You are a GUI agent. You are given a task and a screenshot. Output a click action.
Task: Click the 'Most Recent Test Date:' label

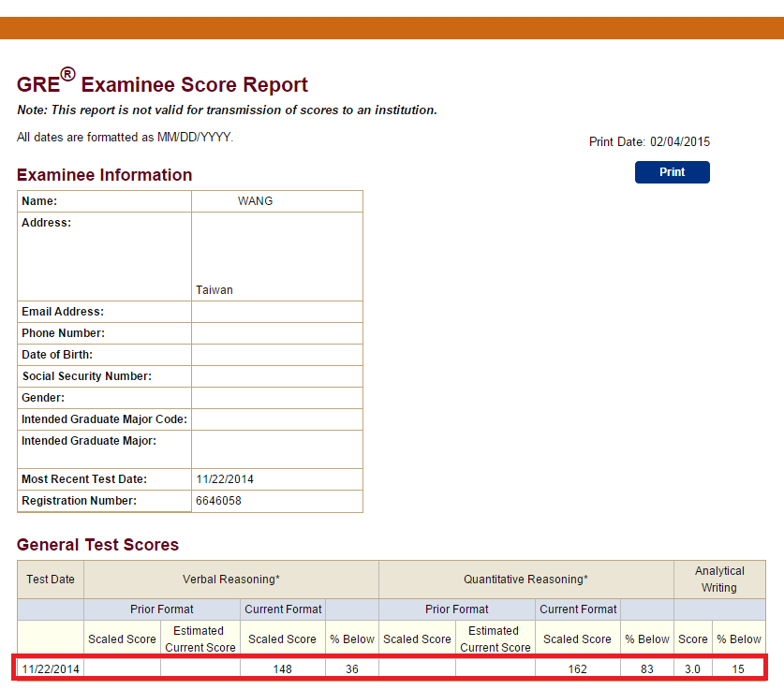point(84,478)
